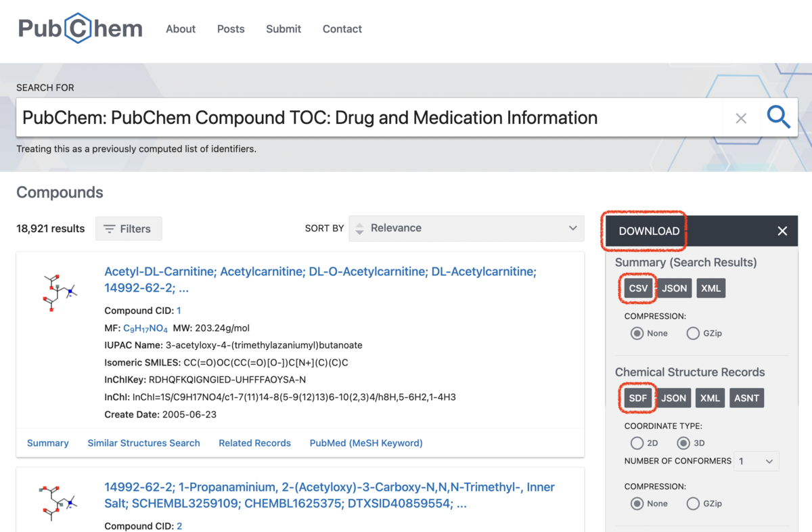Select GZip compression for Structure Records
This screenshot has height=532, width=812.
click(x=693, y=504)
